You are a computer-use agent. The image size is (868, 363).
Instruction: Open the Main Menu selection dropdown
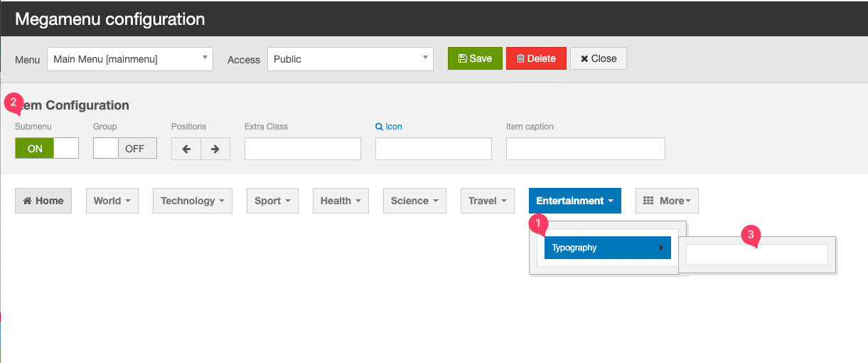click(x=130, y=59)
